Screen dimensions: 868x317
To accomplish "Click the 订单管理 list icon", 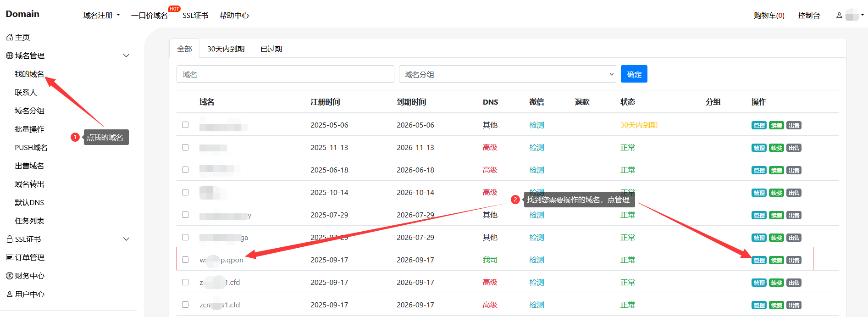I will (x=9, y=258).
